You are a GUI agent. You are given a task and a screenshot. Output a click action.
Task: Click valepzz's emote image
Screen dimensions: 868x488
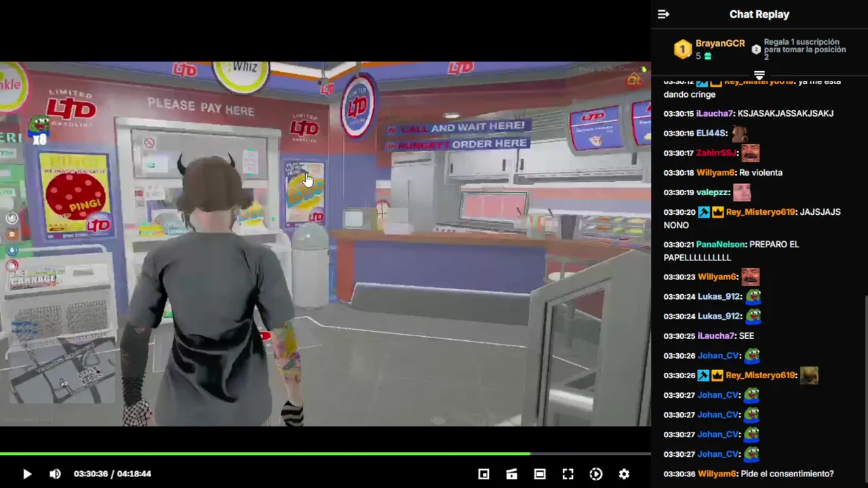(742, 192)
